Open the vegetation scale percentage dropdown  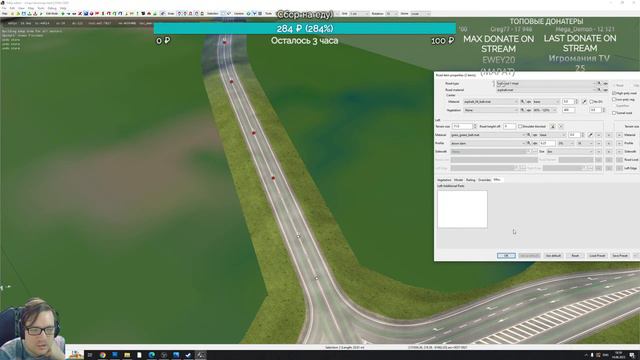point(545,110)
